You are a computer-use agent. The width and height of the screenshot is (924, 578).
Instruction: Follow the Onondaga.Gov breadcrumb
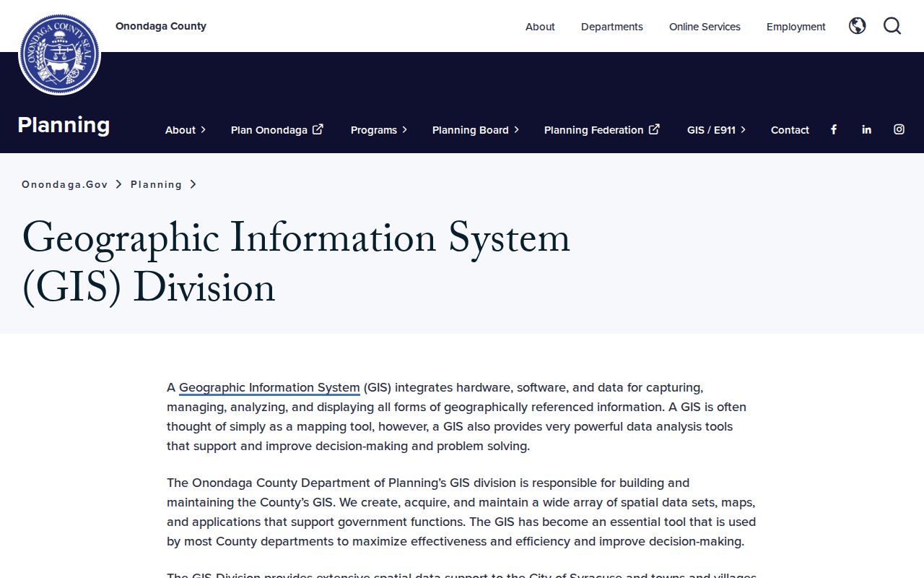pos(65,184)
